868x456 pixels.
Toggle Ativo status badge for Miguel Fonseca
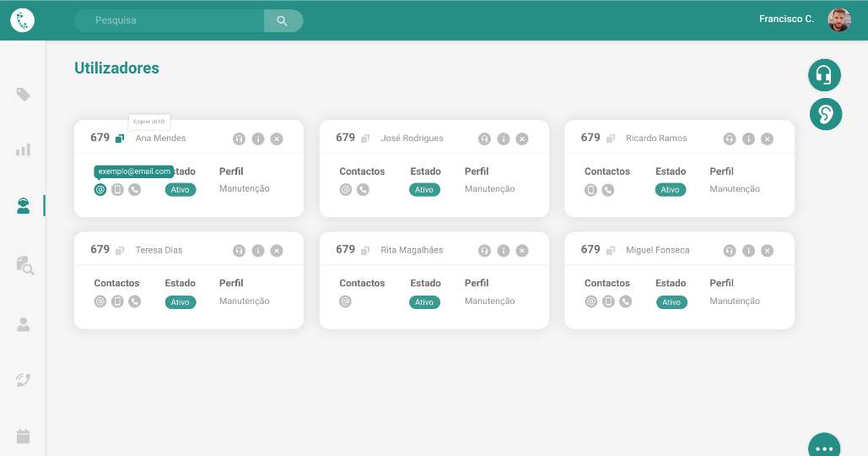[671, 302]
